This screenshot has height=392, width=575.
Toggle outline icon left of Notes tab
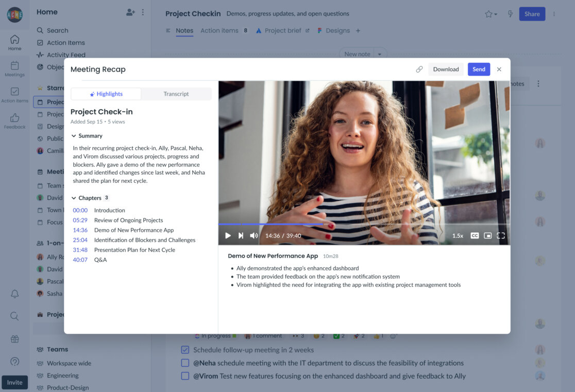coord(168,30)
